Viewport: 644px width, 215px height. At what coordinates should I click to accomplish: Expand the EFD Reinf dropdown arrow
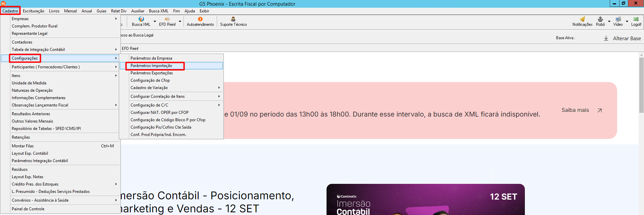tap(180, 21)
